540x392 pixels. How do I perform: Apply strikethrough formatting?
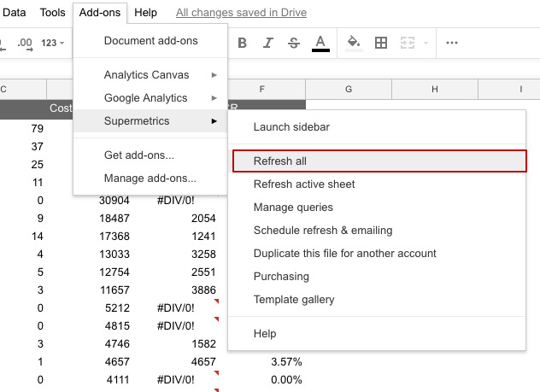coord(294,43)
